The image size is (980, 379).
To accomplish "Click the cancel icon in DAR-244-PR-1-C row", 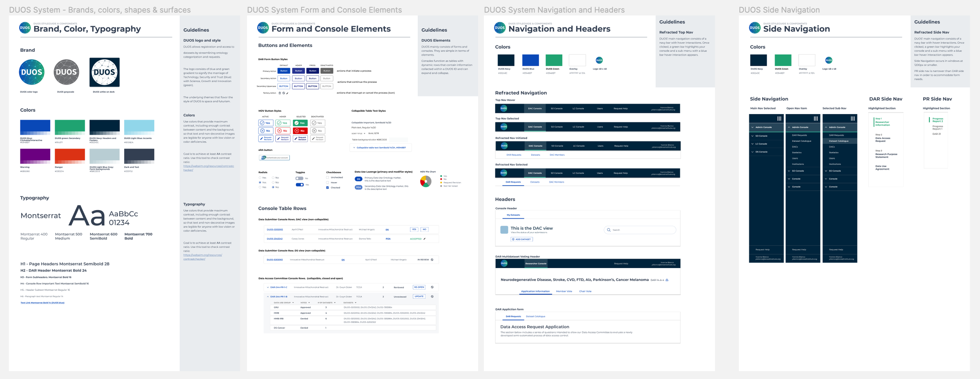I will 432,287.
